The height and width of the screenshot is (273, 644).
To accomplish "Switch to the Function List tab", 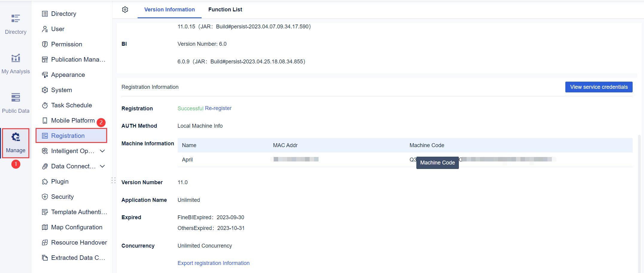I will pyautogui.click(x=225, y=9).
